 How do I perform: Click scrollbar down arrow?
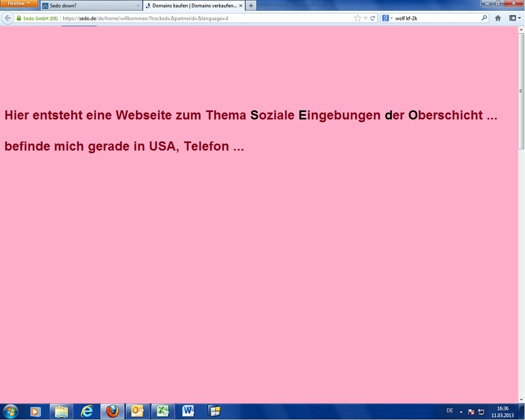click(x=521, y=400)
